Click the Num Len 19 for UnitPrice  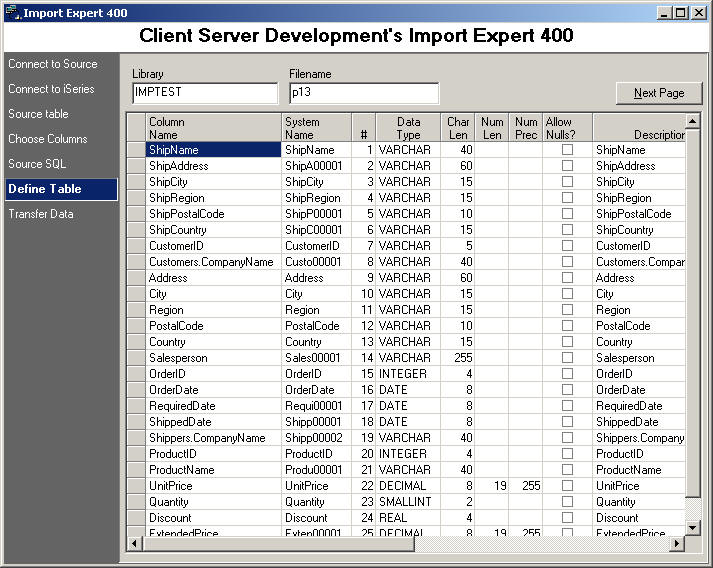coord(492,485)
